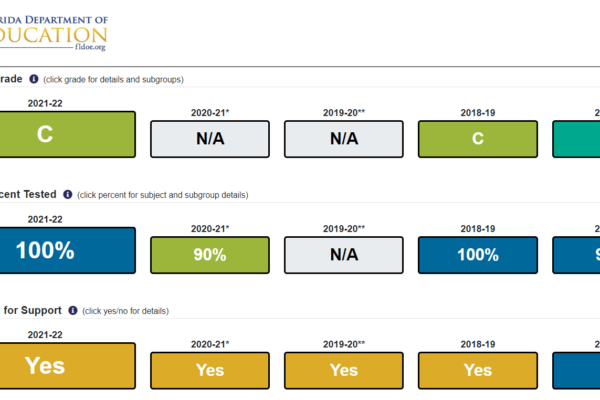
Task: Open 2021-22 Yes support details
Action: (x=67, y=366)
